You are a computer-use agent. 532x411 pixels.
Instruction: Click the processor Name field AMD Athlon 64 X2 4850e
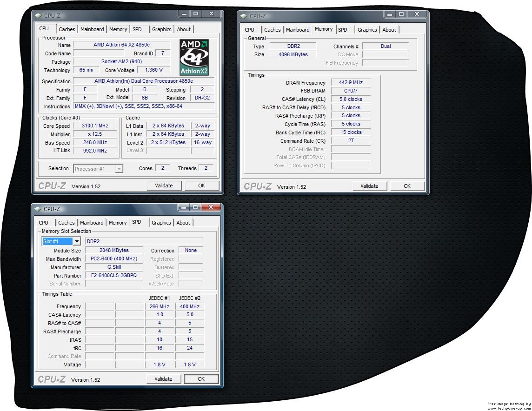pyautogui.click(x=121, y=45)
